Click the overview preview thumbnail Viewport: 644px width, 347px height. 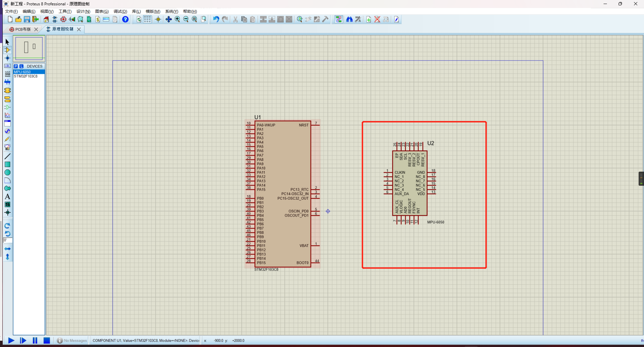click(x=29, y=48)
